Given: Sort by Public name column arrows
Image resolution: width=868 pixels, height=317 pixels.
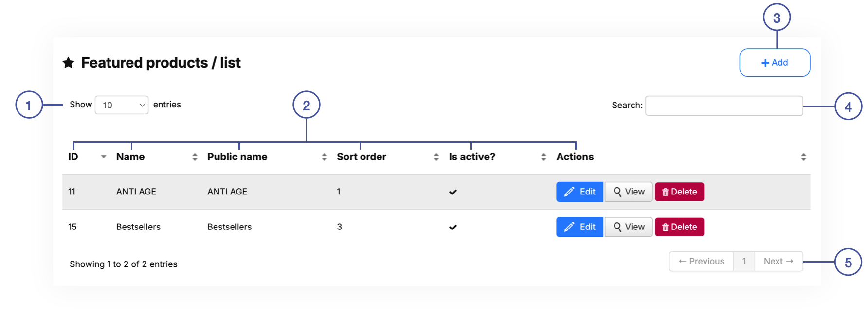Looking at the screenshot, I should point(324,157).
